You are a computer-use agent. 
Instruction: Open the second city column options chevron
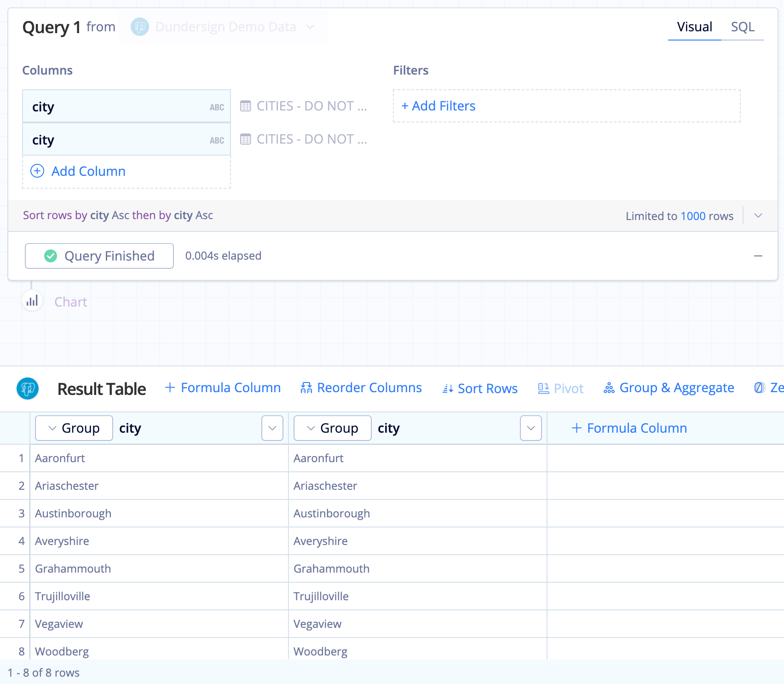click(531, 428)
